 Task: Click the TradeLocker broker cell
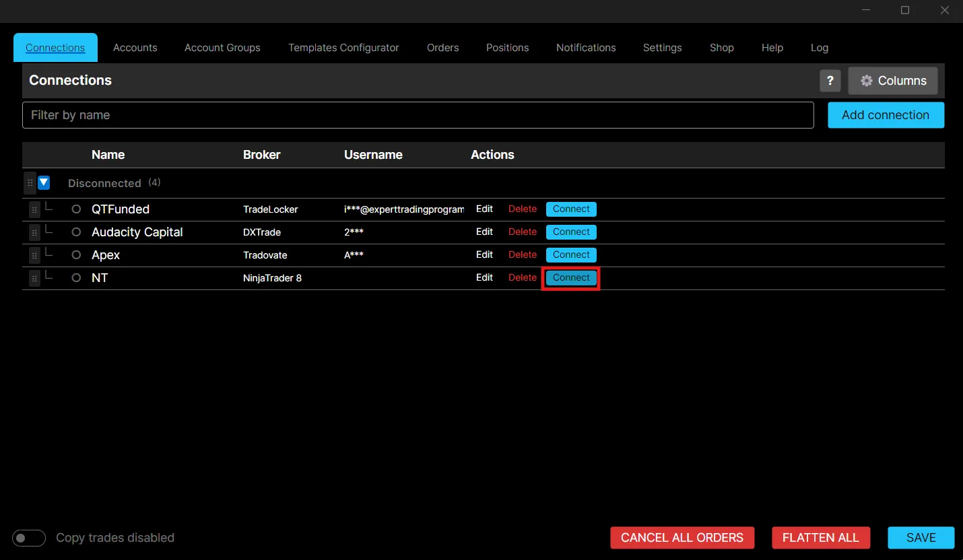coord(271,210)
